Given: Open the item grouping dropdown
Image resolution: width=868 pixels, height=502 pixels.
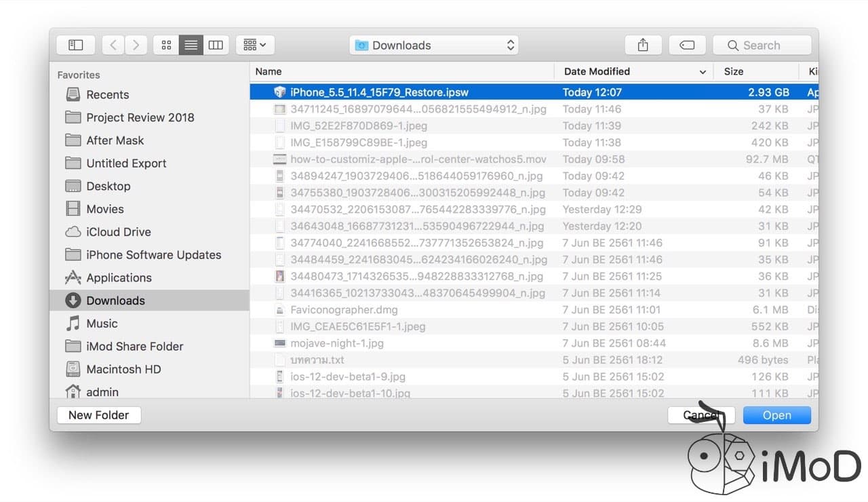Looking at the screenshot, I should (x=254, y=45).
